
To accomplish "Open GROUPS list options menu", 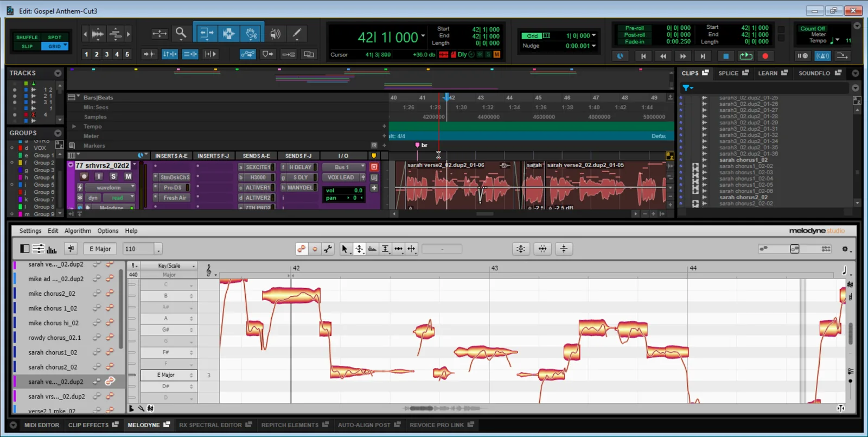I will click(x=58, y=133).
